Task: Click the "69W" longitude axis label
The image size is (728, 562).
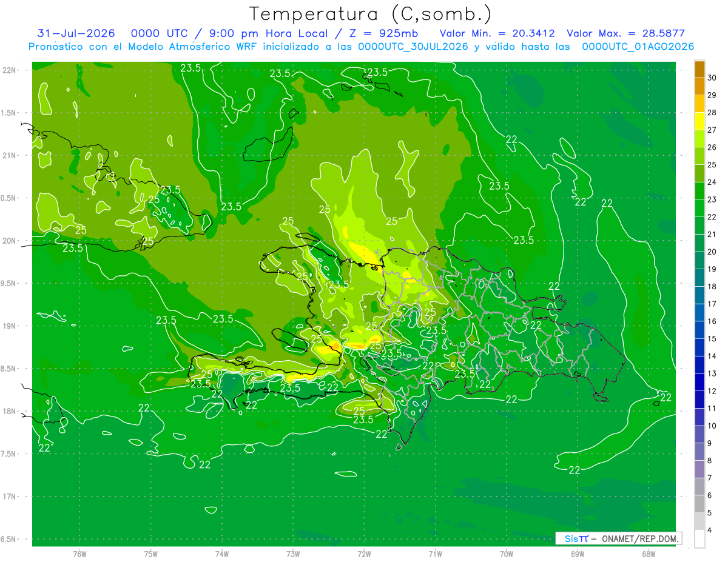Action: tap(578, 554)
